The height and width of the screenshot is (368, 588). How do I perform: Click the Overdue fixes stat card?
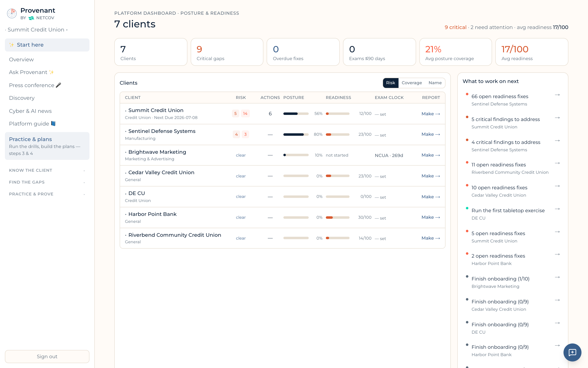pos(303,52)
